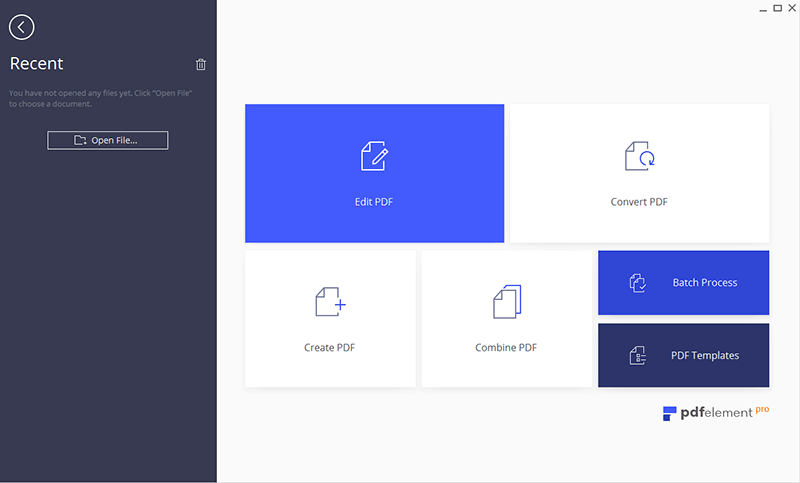Click the folder icon in Open File button
This screenshot has width=800, height=483.
pyautogui.click(x=80, y=140)
